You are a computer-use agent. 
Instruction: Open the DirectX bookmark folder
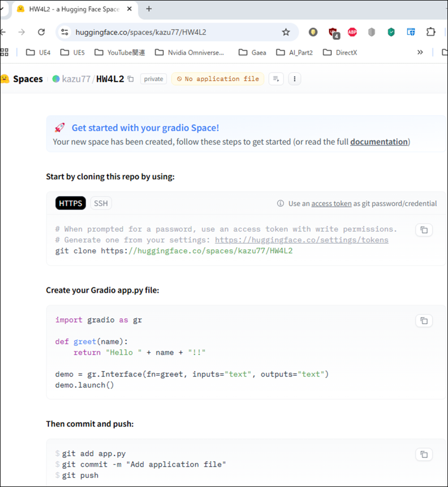coord(340,52)
